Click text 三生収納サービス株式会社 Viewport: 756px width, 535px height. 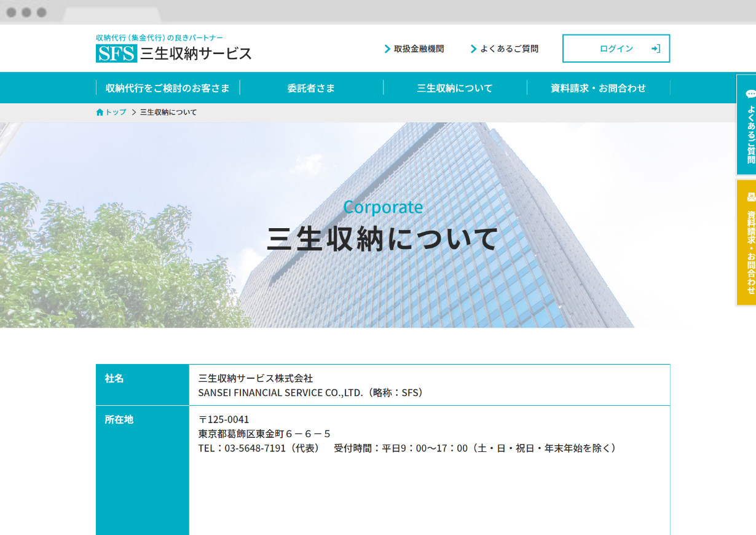click(256, 378)
